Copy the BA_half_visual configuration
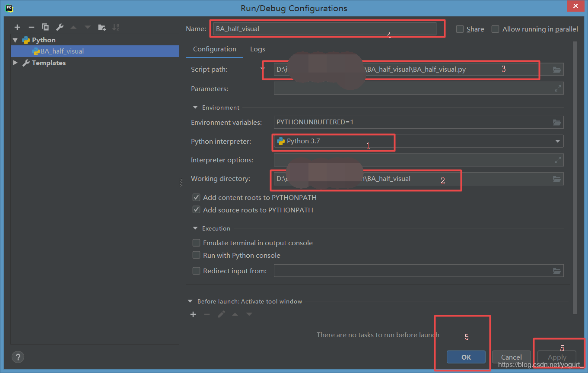588x373 pixels. coord(45,27)
